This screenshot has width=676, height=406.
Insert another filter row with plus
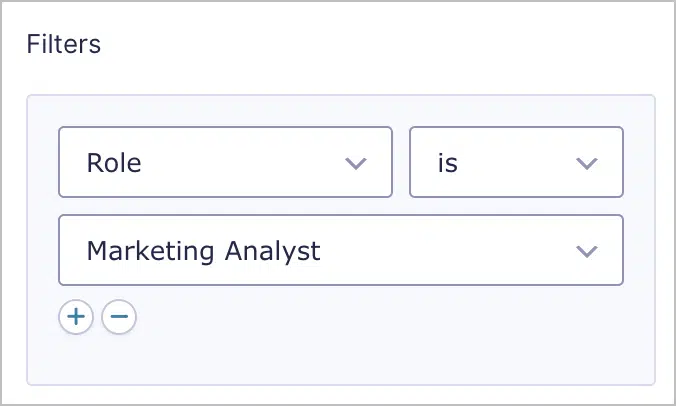coord(75,317)
